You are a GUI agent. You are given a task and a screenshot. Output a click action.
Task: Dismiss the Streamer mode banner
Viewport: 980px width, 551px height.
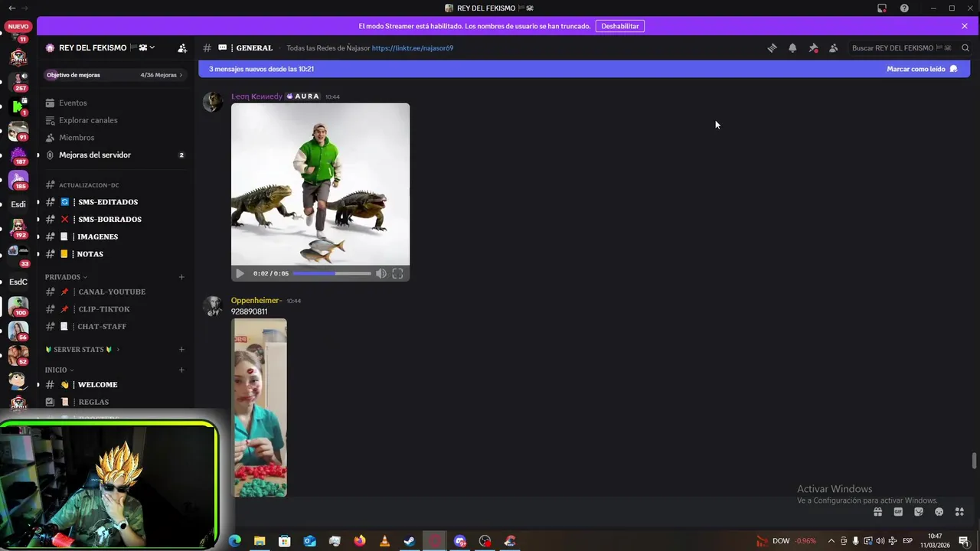[x=965, y=26]
